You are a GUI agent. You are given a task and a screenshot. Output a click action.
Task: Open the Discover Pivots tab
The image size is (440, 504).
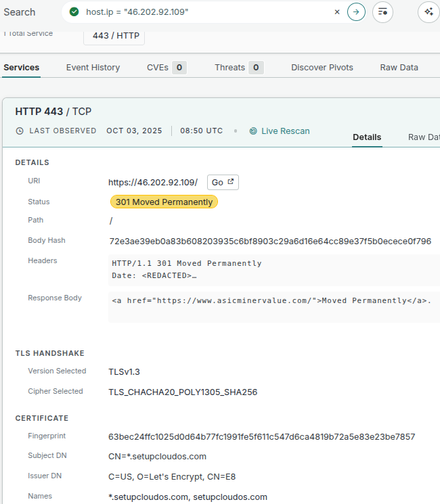pos(322,68)
